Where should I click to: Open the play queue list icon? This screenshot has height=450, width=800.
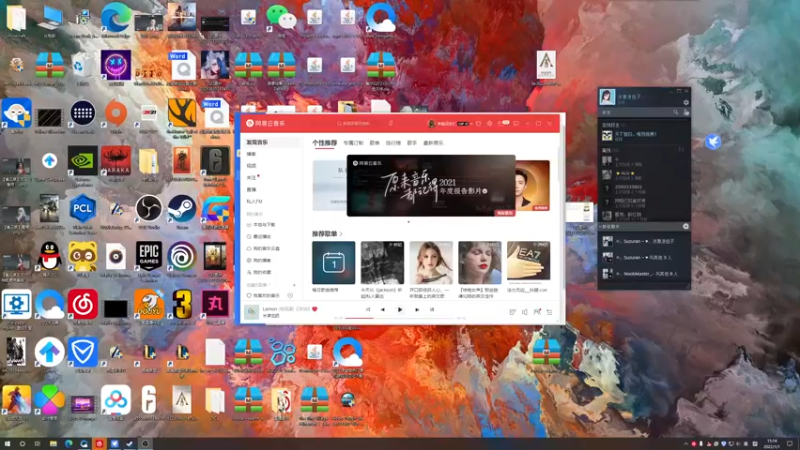click(x=549, y=312)
